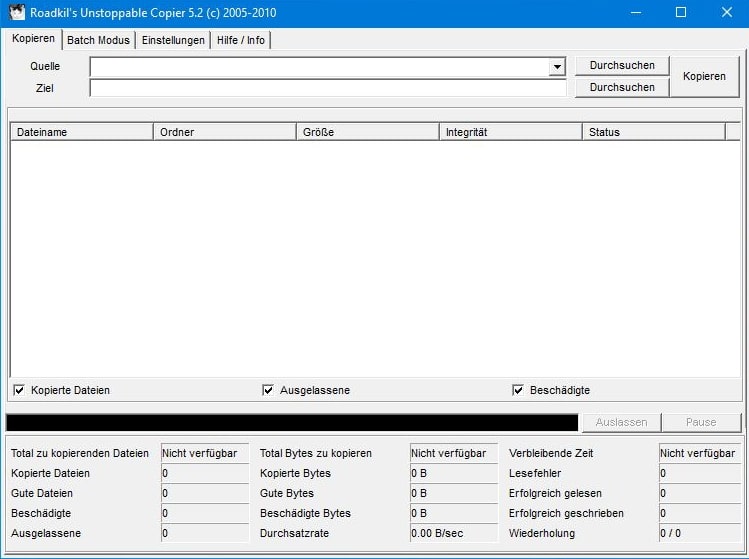Sort by the Größe column header
This screenshot has width=749, height=559.
click(x=367, y=132)
